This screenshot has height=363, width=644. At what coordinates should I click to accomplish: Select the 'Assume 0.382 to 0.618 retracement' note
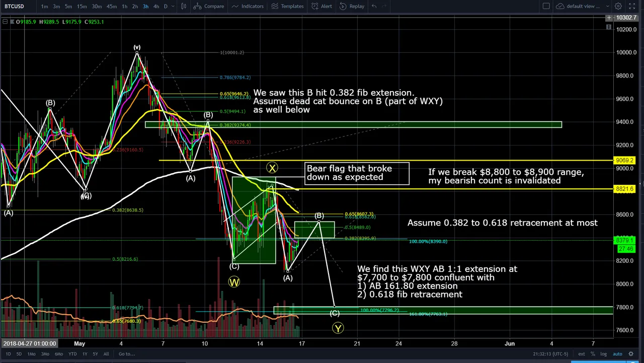coord(502,223)
